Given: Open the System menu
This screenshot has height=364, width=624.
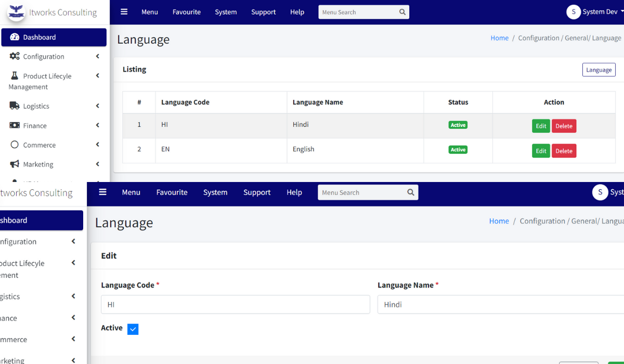Looking at the screenshot, I should [226, 11].
